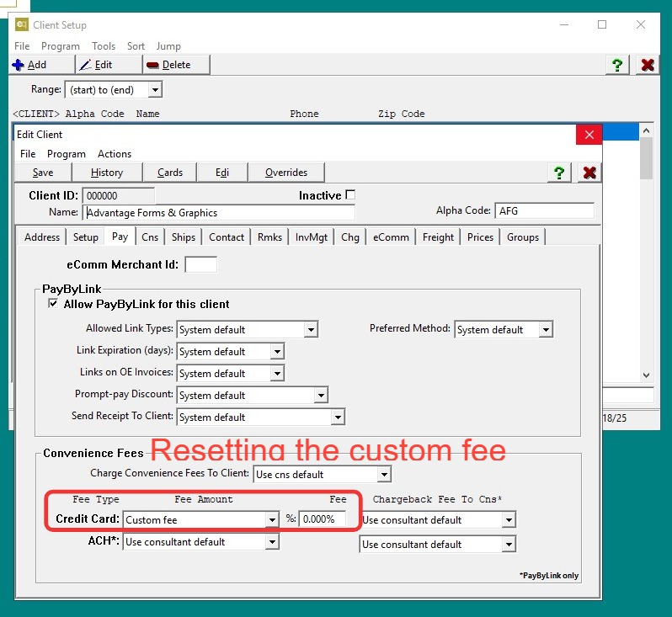Open the Sort menu
Image resolution: width=672 pixels, height=617 pixels.
pos(136,45)
